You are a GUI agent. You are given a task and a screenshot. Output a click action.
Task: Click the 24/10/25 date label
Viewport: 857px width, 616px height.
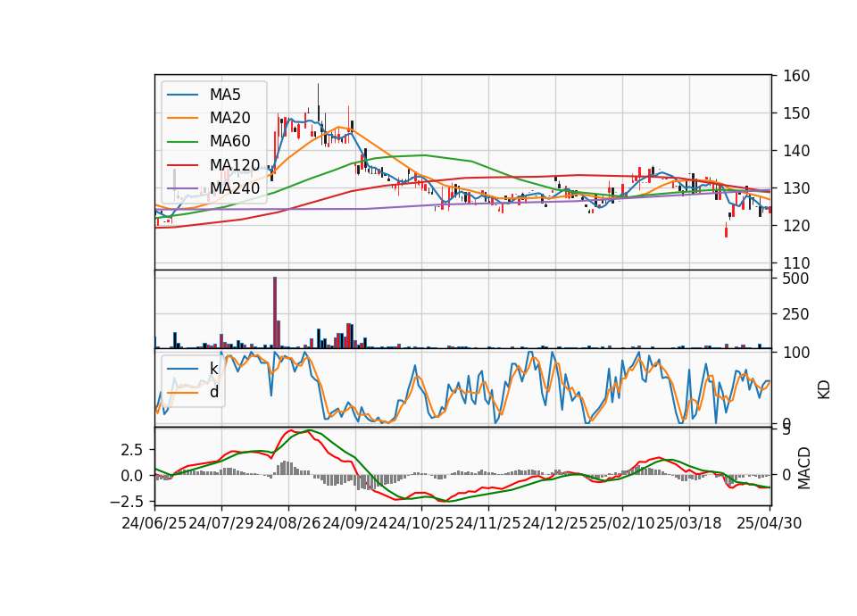pyautogui.click(x=421, y=523)
